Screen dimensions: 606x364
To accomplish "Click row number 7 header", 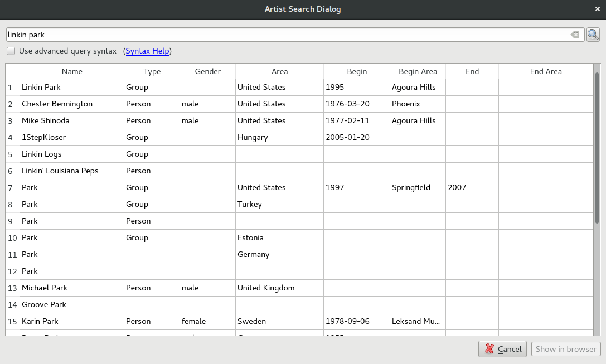I will 12,188.
